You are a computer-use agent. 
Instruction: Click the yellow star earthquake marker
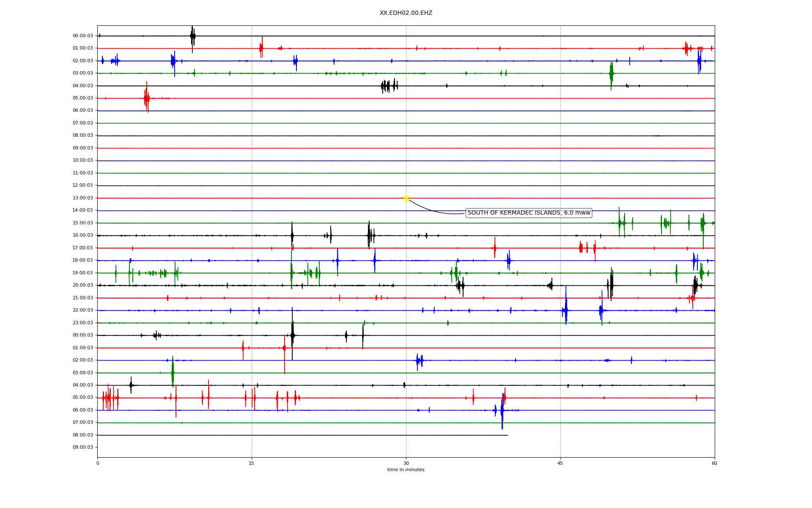406,198
